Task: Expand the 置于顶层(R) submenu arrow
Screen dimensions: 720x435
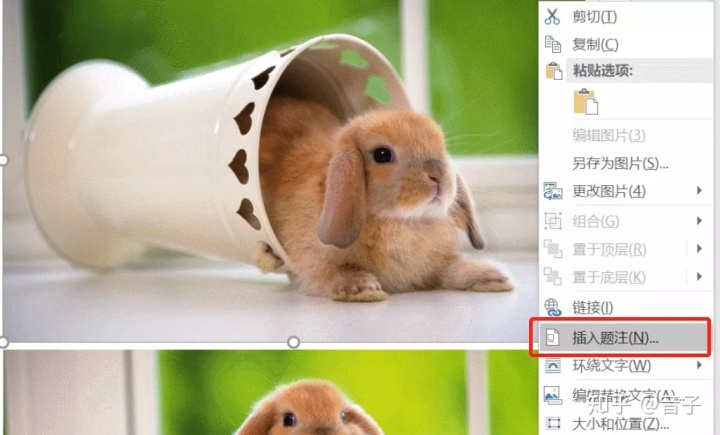Action: pos(699,249)
